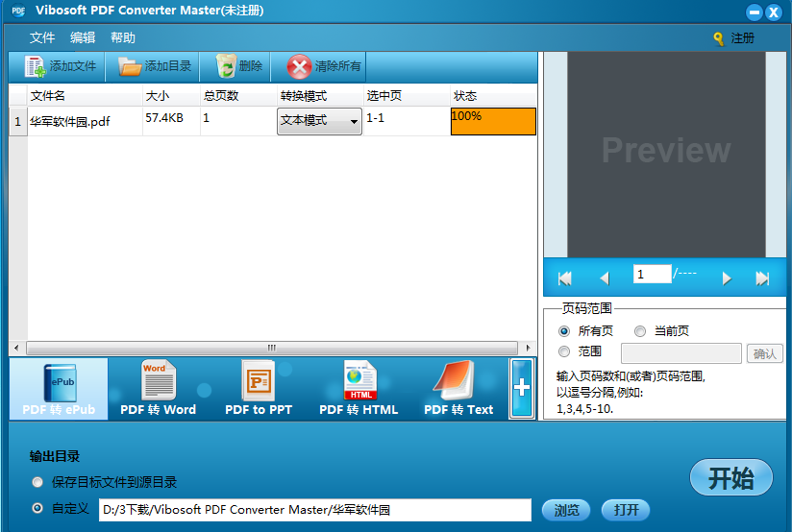This screenshot has height=532, width=792.
Task: Click the row number 1 header cell
Action: (17, 121)
